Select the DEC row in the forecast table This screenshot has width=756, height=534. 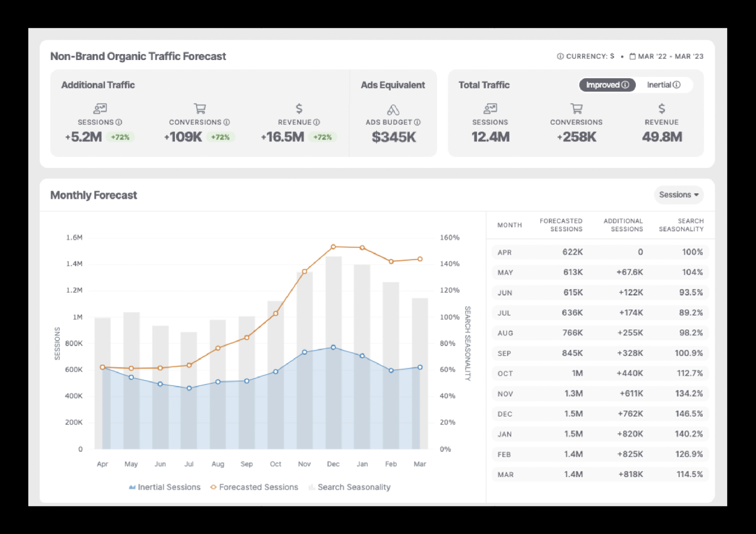(599, 414)
